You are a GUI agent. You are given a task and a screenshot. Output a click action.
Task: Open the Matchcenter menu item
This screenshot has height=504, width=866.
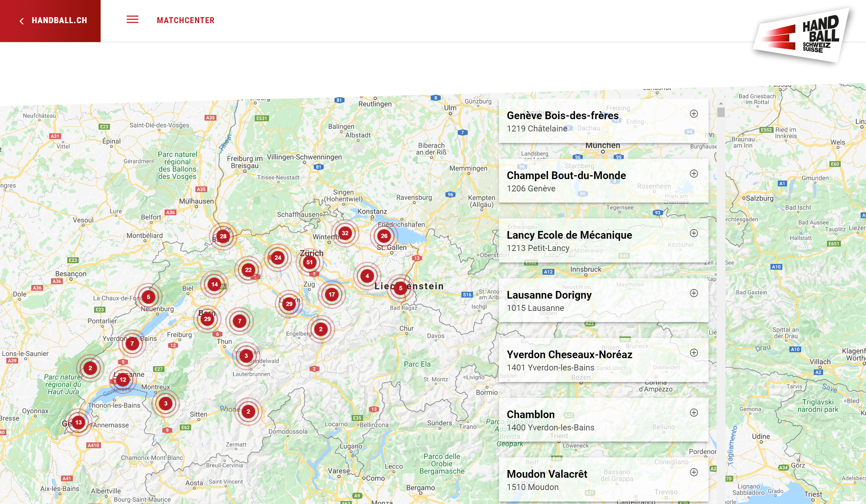point(185,20)
